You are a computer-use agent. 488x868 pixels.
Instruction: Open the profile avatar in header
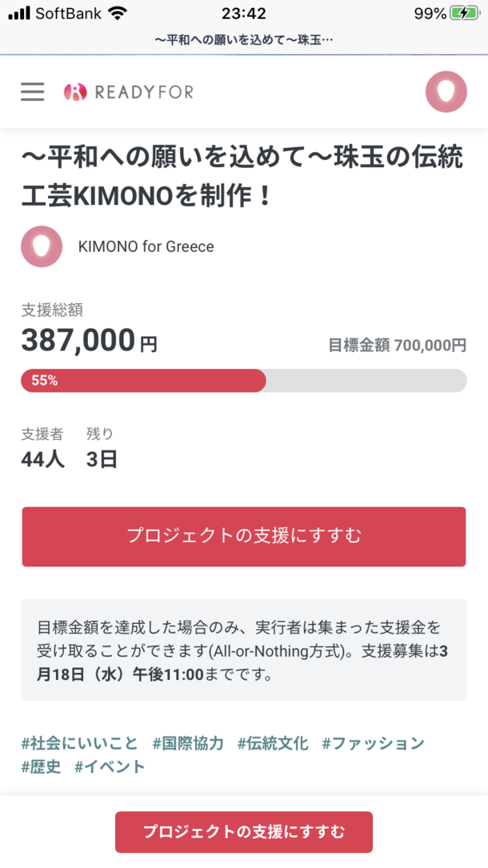pyautogui.click(x=446, y=92)
